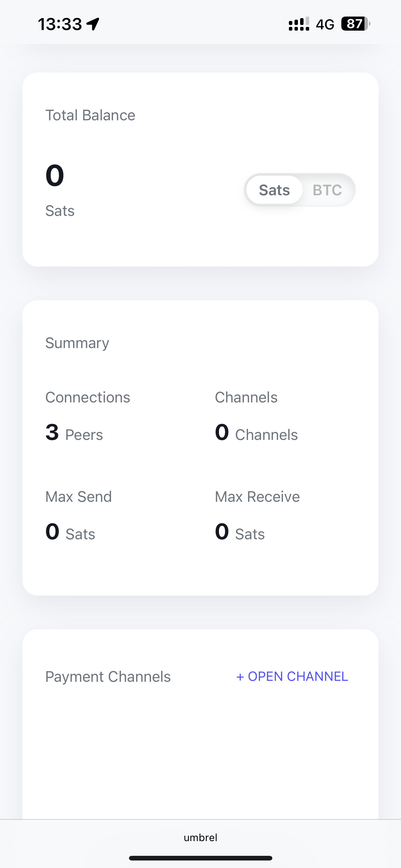
Task: Tap the Sats label under total balance
Action: click(60, 211)
